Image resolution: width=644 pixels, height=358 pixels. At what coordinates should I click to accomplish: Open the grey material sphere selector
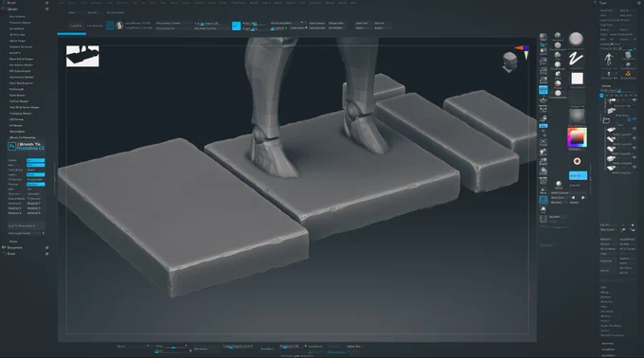[x=577, y=116]
